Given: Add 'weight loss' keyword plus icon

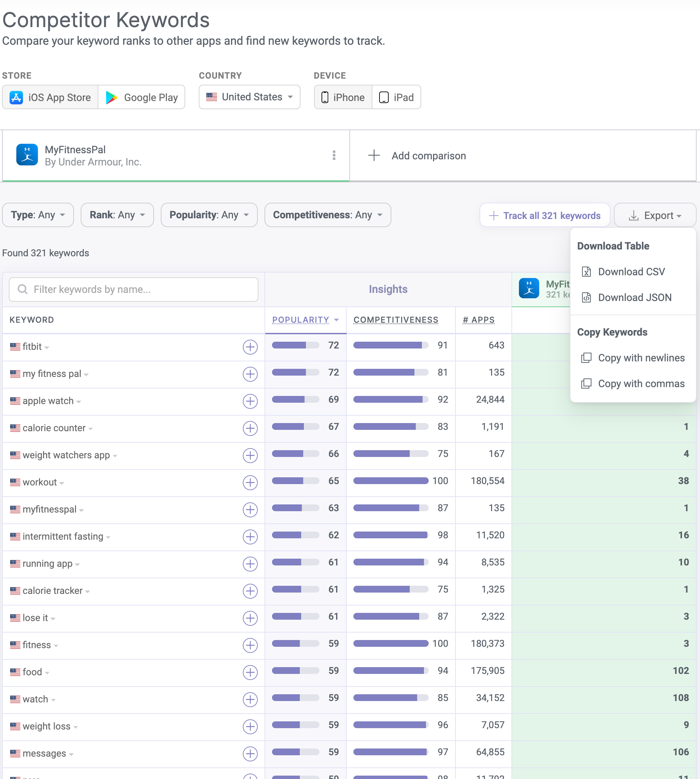Looking at the screenshot, I should click(250, 726).
